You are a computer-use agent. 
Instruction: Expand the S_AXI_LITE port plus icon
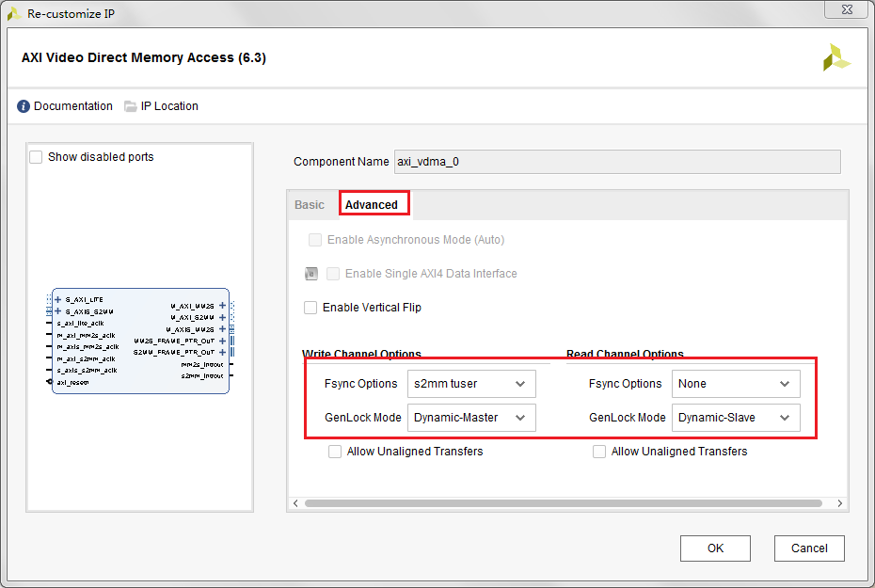(x=57, y=299)
